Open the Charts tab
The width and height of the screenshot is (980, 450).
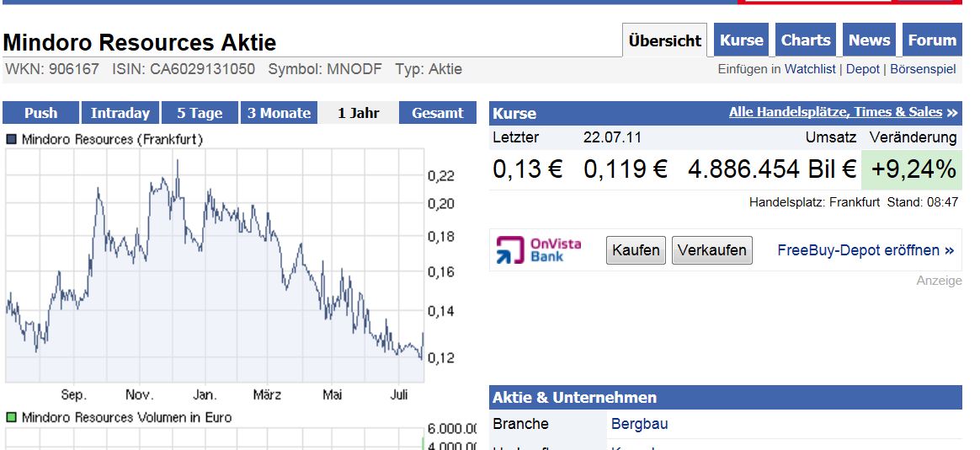click(x=806, y=40)
